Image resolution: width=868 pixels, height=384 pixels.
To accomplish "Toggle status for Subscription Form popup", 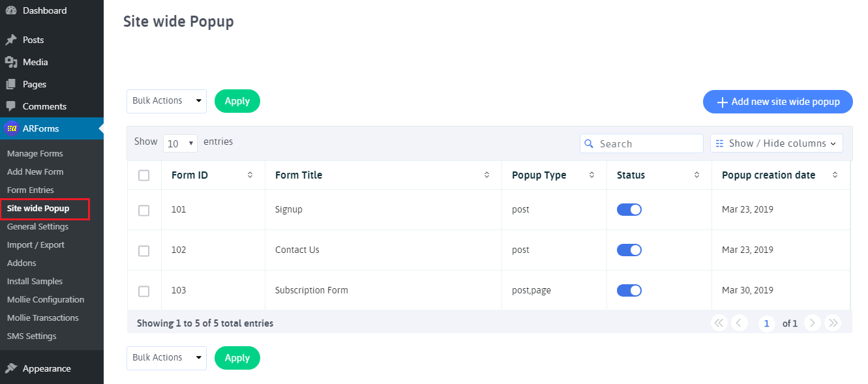I will pos(629,290).
